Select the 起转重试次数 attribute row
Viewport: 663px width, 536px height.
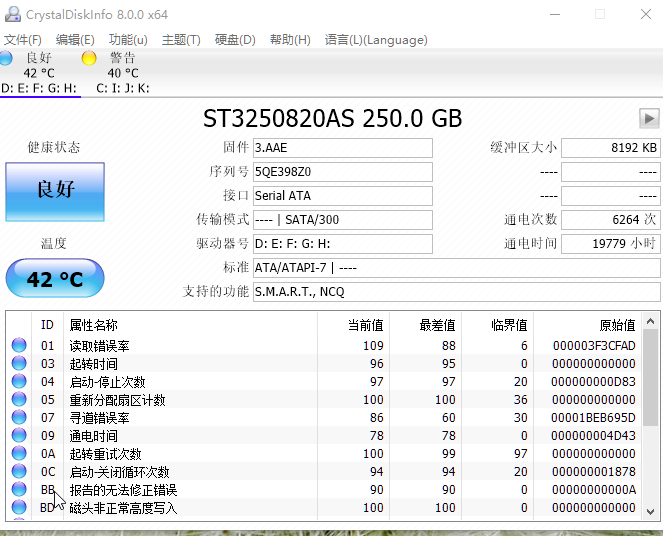pyautogui.click(x=323, y=453)
